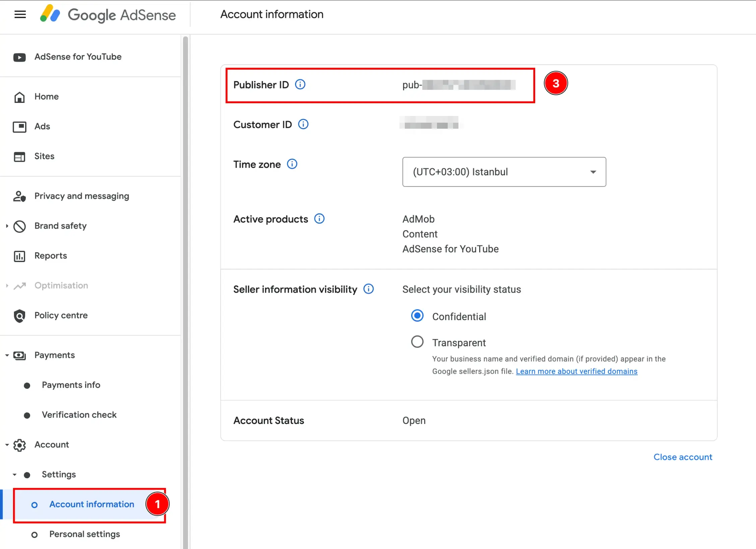Click the Privacy and messaging icon
Viewport: 756px width, 549px height.
(x=19, y=196)
